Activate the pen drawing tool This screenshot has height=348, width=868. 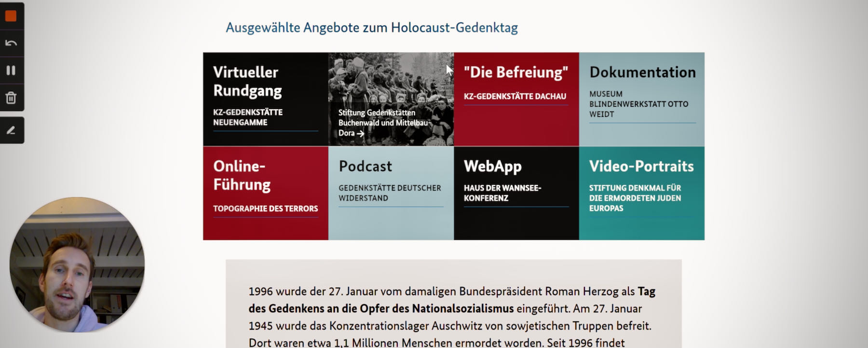[x=11, y=130]
